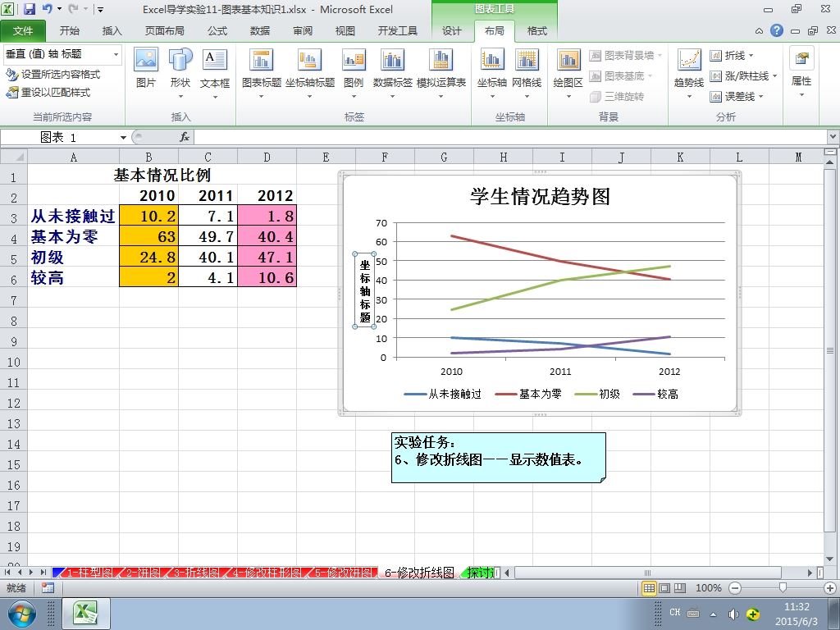This screenshot has width=840, height=630.
Task: Click the macro record icon in status bar
Action: pos(48,587)
